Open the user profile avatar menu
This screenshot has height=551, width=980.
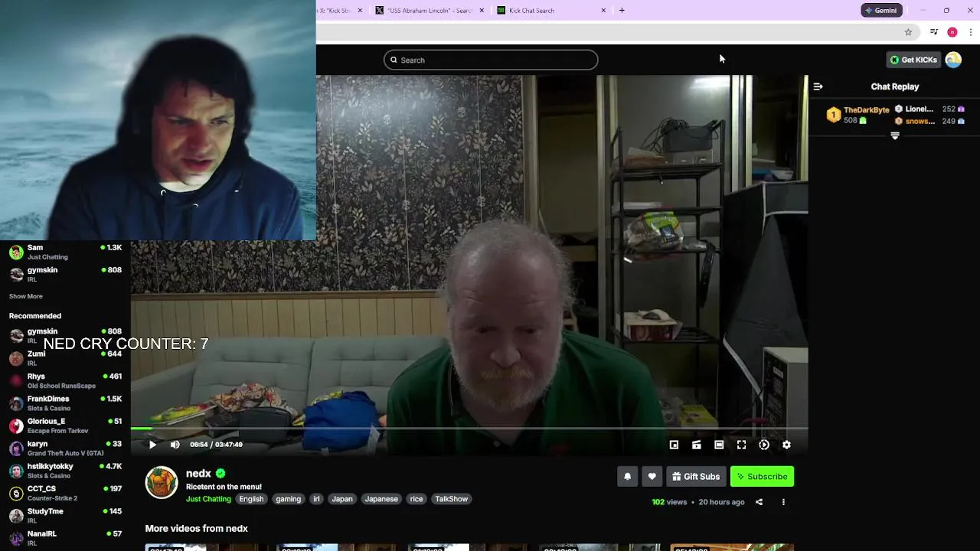click(x=953, y=60)
